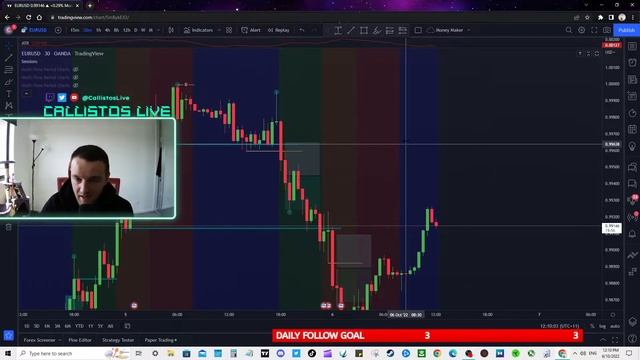Open the candlestick chart type selector
This screenshot has width=640, height=360.
click(x=171, y=30)
